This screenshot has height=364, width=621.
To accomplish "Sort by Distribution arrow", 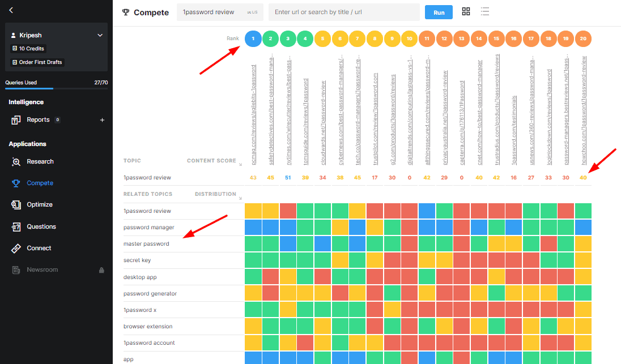I will 240,198.
